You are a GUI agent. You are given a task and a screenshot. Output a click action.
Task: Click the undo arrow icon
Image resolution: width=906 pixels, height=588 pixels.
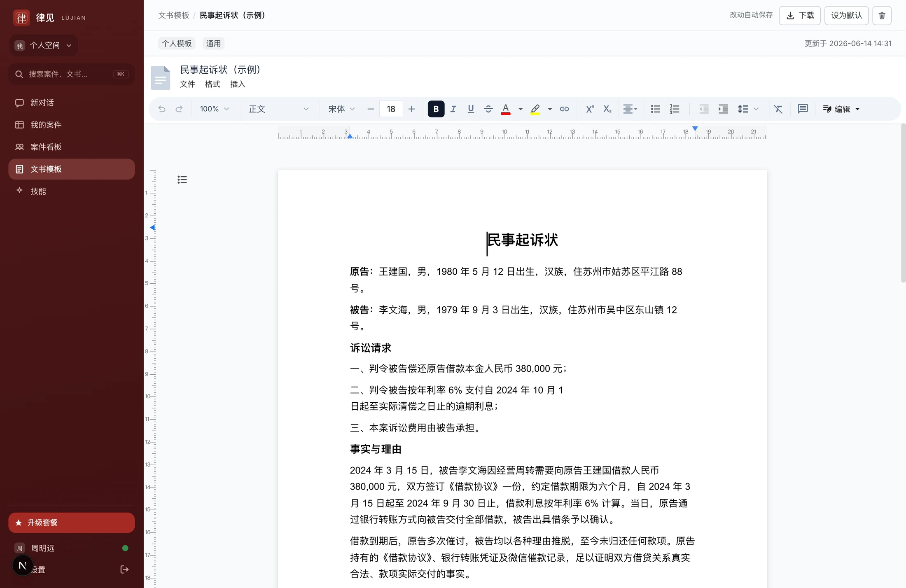162,109
